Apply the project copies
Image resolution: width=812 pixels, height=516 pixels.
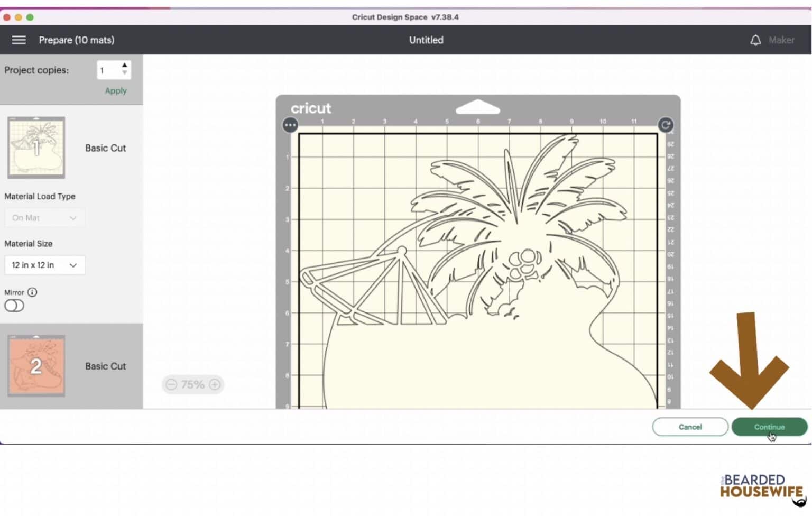[115, 91]
